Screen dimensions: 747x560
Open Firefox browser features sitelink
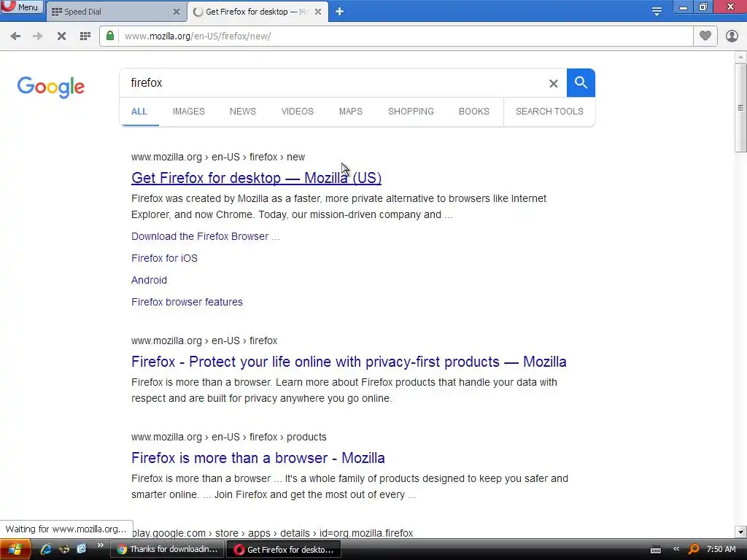pos(187,302)
